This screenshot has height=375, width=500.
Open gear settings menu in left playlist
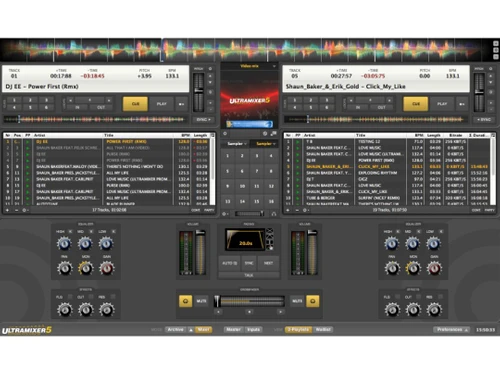pyautogui.click(x=25, y=210)
